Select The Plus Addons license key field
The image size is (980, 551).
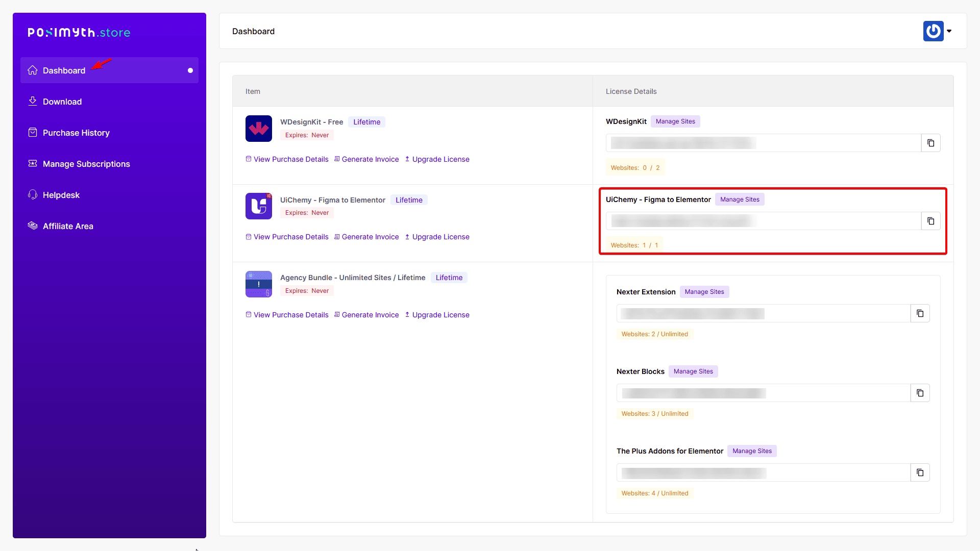[764, 472]
